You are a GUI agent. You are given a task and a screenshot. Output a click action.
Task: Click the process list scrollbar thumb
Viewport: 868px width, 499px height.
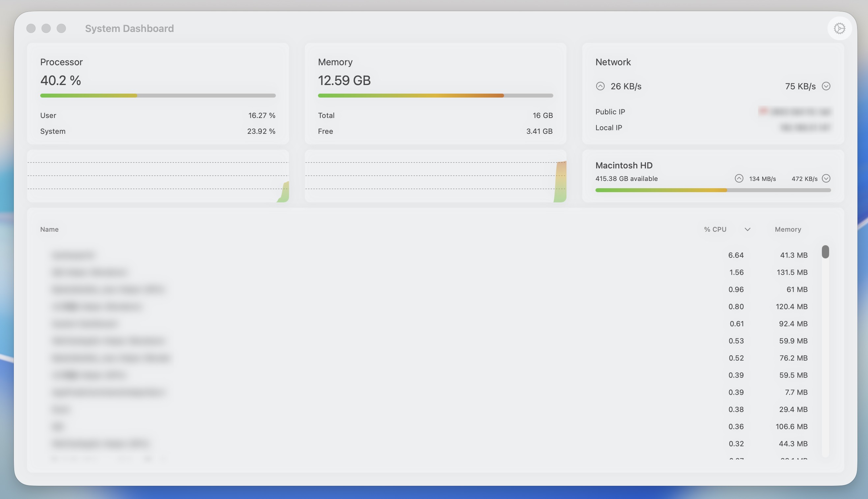(x=825, y=252)
